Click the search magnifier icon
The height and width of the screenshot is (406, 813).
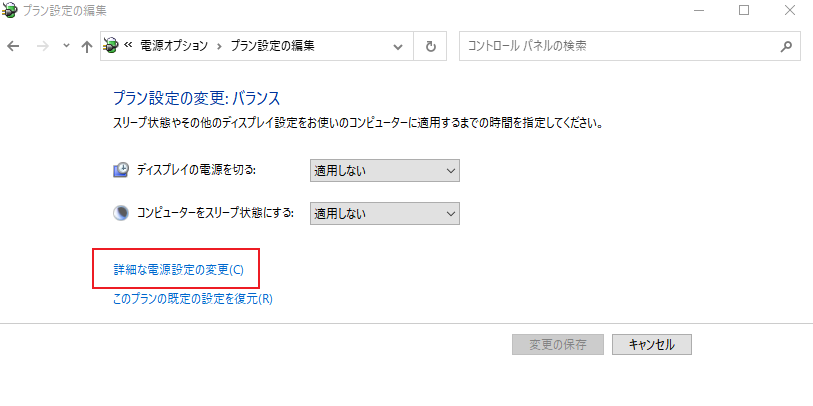[x=786, y=46]
